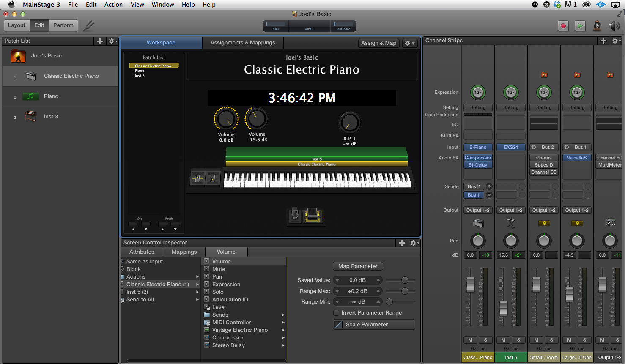625x364 pixels.
Task: Toggle the metronome icon
Action: [597, 26]
